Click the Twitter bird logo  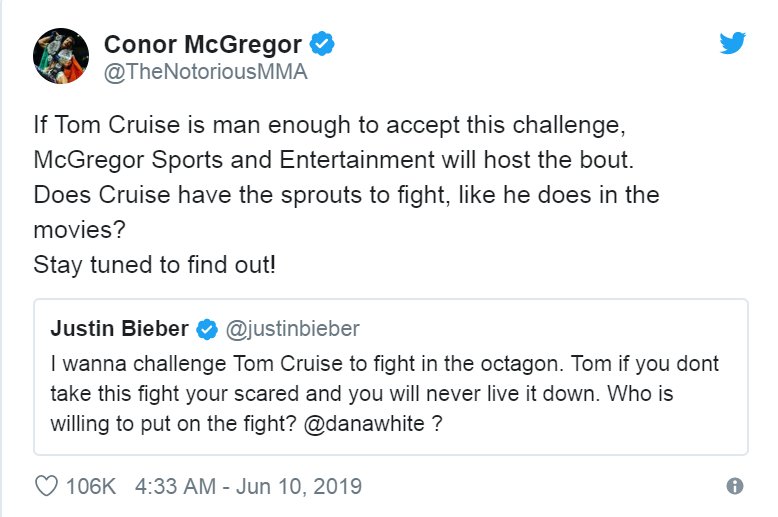[734, 43]
